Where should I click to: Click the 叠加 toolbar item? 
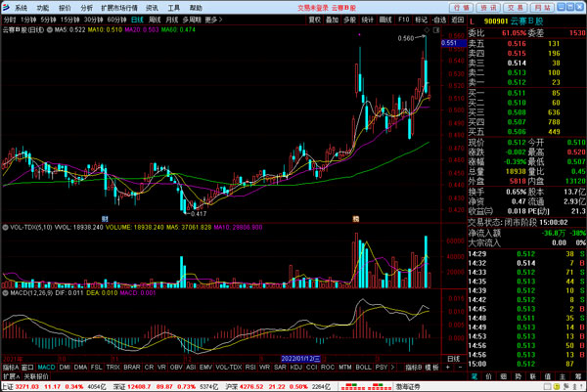pos(332,20)
